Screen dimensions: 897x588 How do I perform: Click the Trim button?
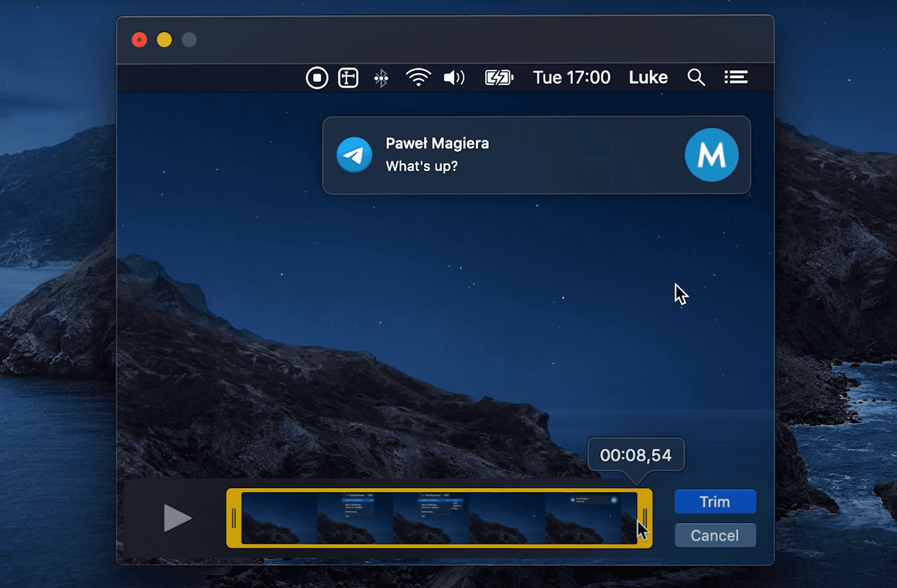click(x=715, y=502)
